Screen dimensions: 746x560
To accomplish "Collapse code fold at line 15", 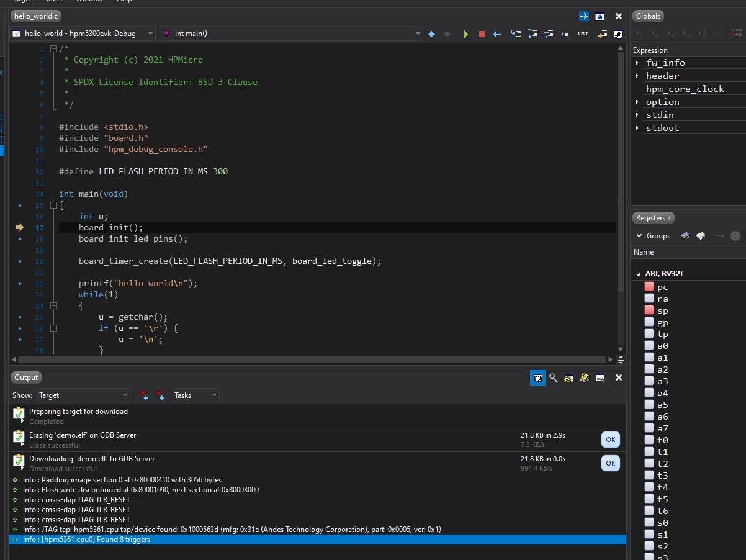I will (53, 205).
